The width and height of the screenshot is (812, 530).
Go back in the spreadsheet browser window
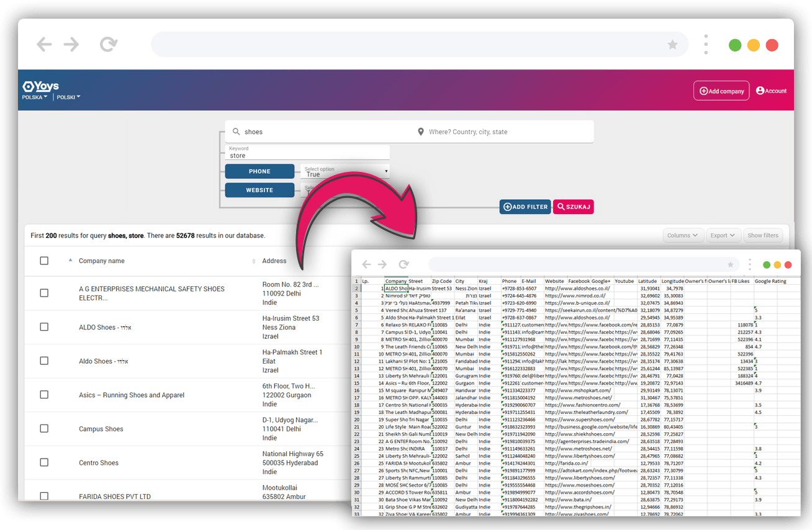366,264
